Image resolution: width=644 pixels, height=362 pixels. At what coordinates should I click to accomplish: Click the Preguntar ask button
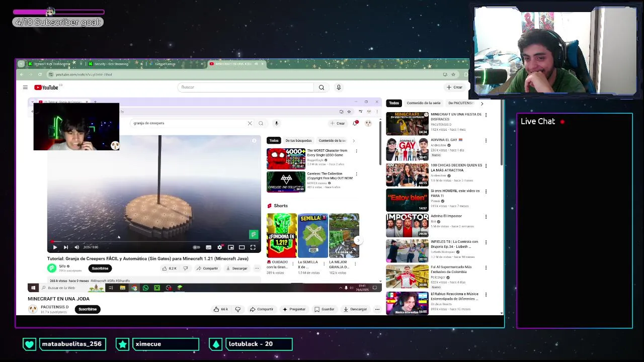294,309
